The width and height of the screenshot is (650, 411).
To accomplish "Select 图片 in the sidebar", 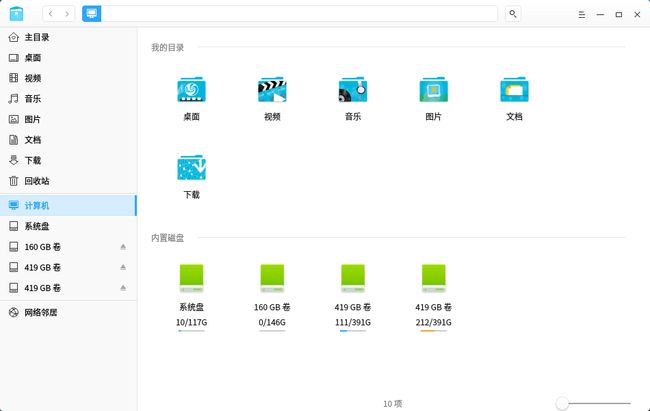I will coord(68,119).
